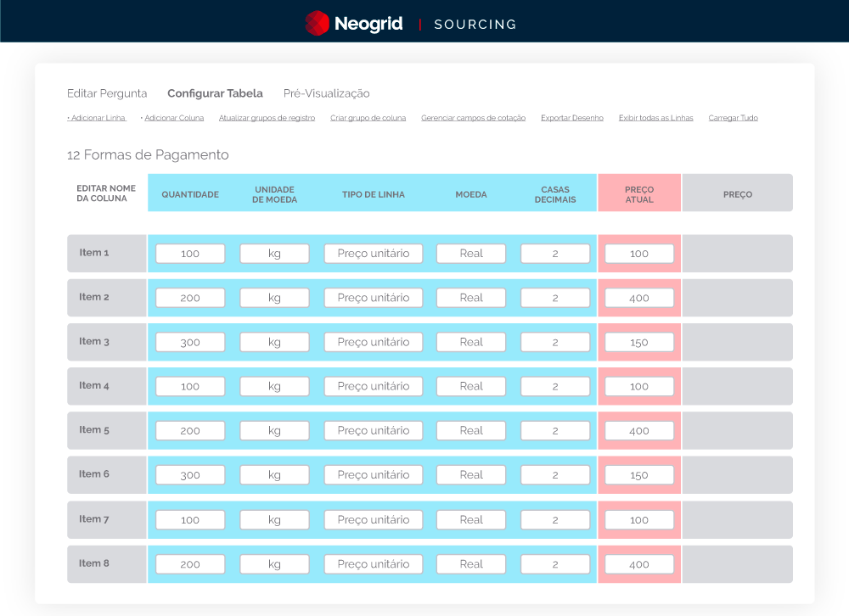Click the Adicionar Linha link
This screenshot has height=616, width=849.
97,118
